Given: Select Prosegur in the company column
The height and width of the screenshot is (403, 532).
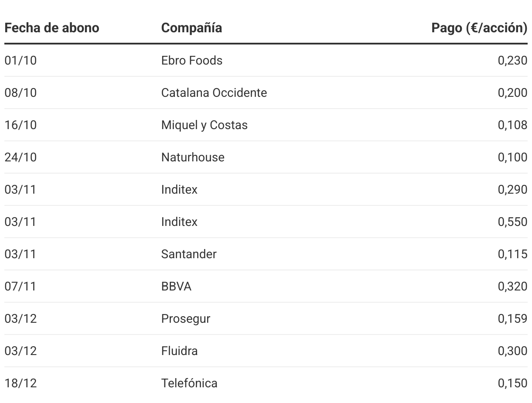Looking at the screenshot, I should (186, 318).
